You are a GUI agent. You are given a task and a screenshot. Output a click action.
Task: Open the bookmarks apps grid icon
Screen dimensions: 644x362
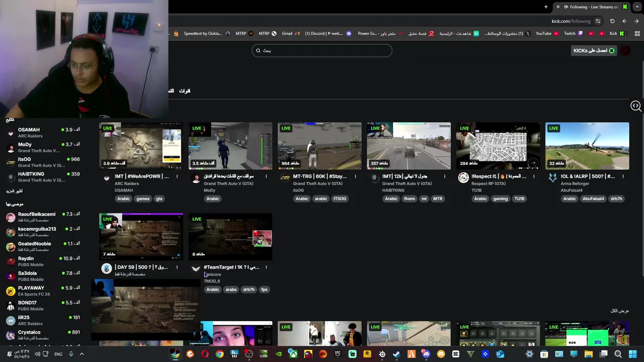(637, 34)
